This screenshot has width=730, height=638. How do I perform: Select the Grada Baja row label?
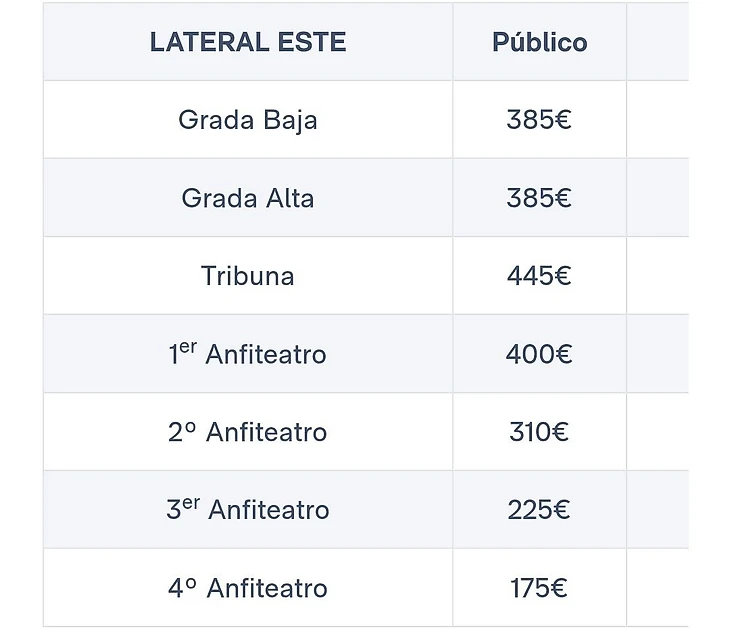(248, 120)
